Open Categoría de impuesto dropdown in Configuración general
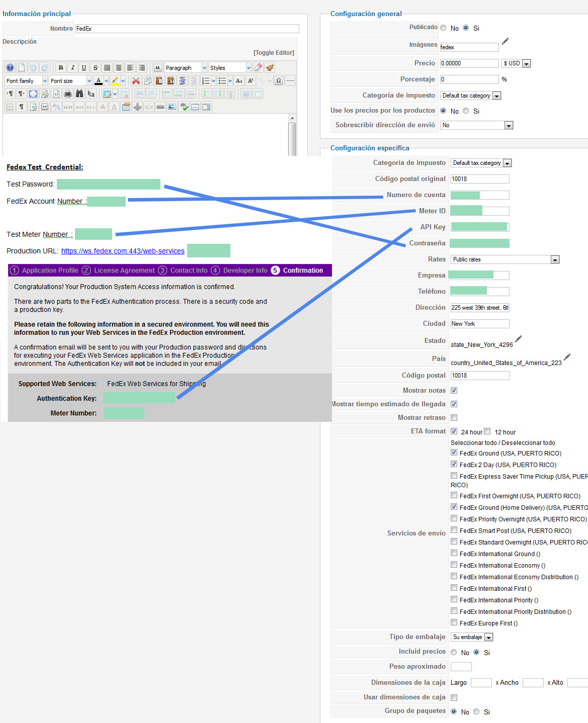 (471, 96)
